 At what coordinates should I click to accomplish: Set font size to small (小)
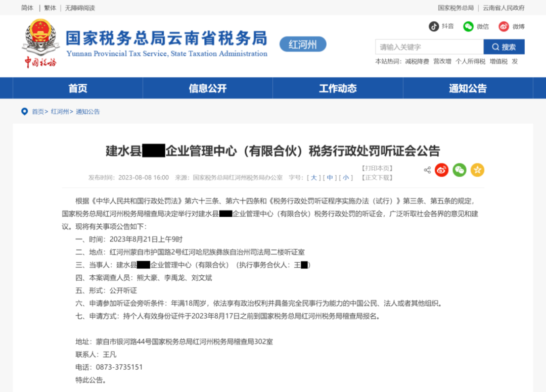[346, 178]
